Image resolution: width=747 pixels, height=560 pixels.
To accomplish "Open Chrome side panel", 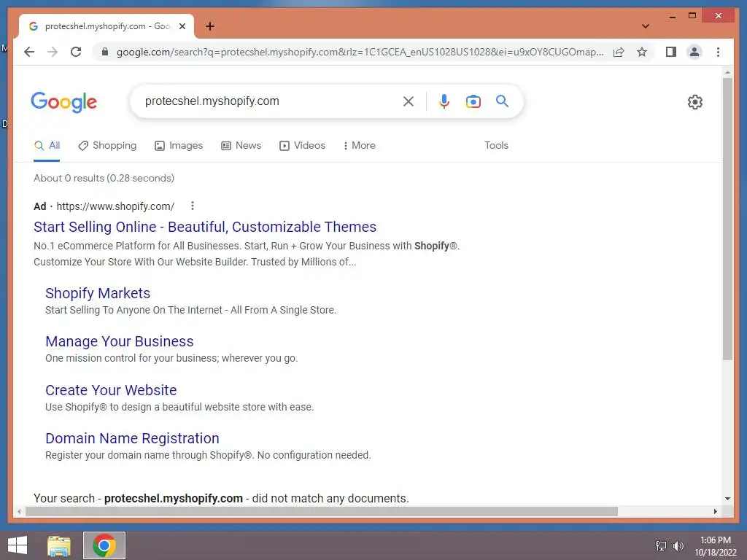I will click(x=671, y=52).
